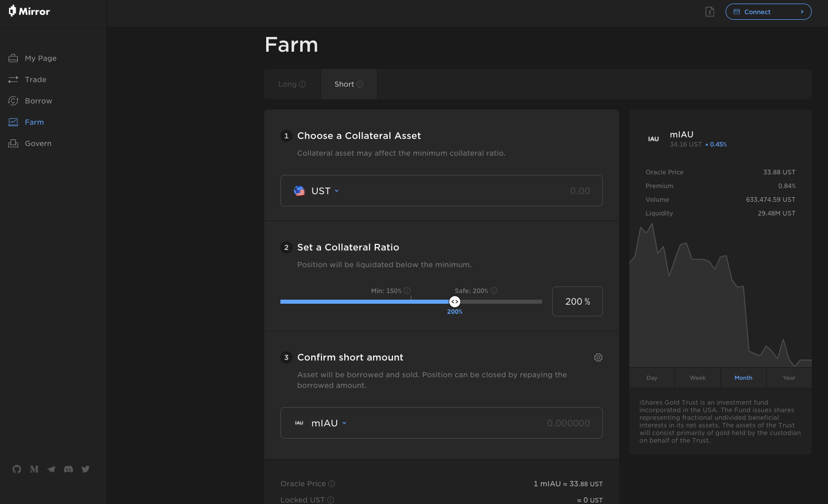Open the Telegram icon in the footer
The height and width of the screenshot is (504, 828).
coord(51,469)
